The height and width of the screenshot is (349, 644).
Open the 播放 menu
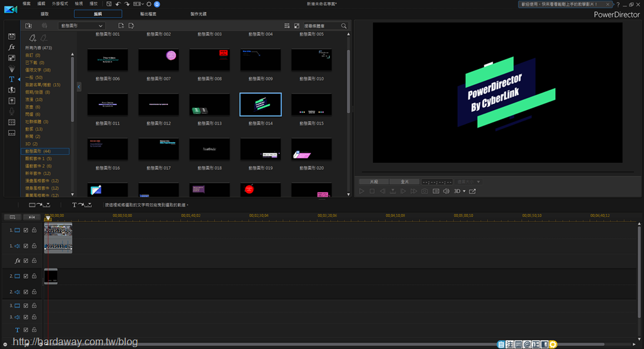click(94, 4)
